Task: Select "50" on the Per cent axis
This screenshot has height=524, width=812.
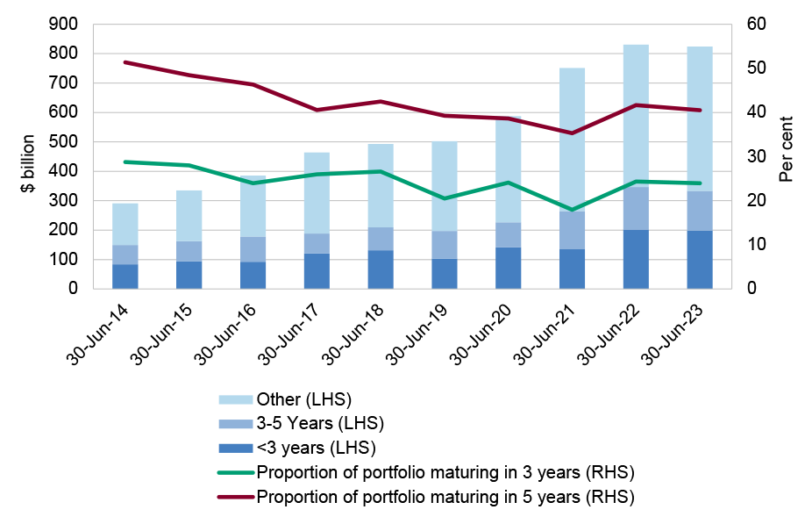Action: pyautogui.click(x=757, y=68)
